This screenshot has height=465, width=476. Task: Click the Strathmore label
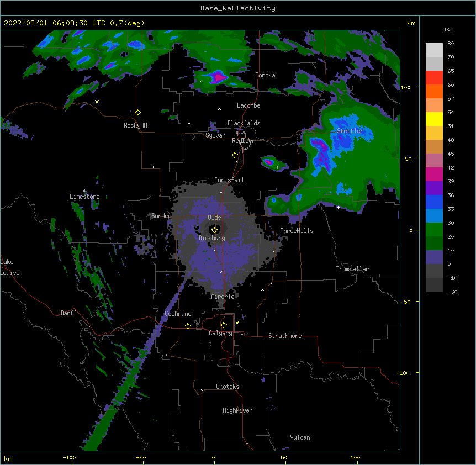(x=285, y=336)
